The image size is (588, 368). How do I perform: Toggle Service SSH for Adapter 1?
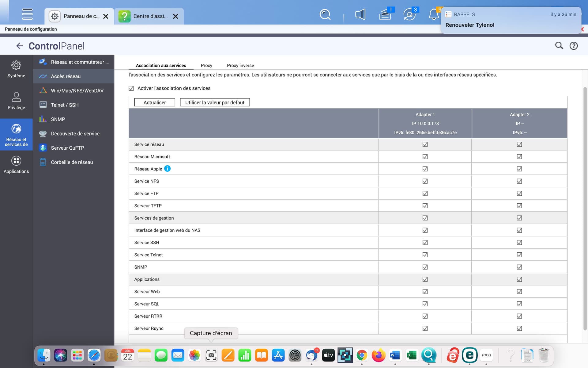coord(425,242)
